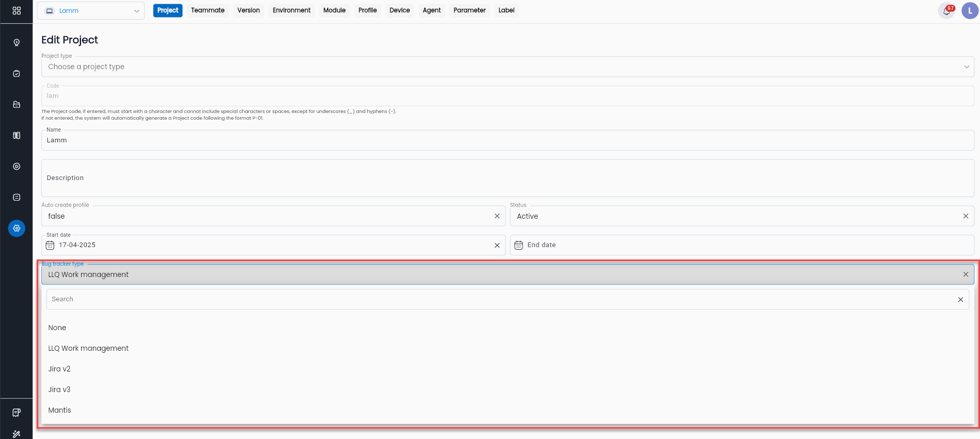Clear the dropdown Search field
The image size is (980, 439).
click(961, 299)
